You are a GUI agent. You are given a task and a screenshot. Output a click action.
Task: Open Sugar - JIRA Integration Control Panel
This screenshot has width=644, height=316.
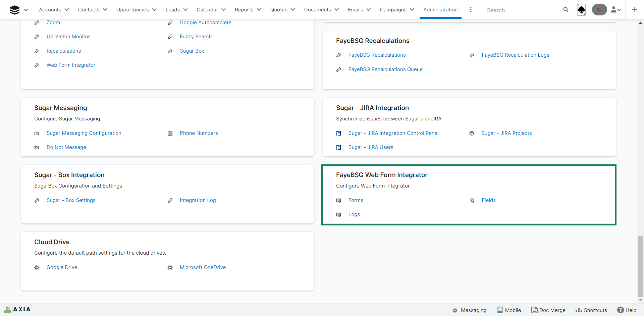(393, 133)
